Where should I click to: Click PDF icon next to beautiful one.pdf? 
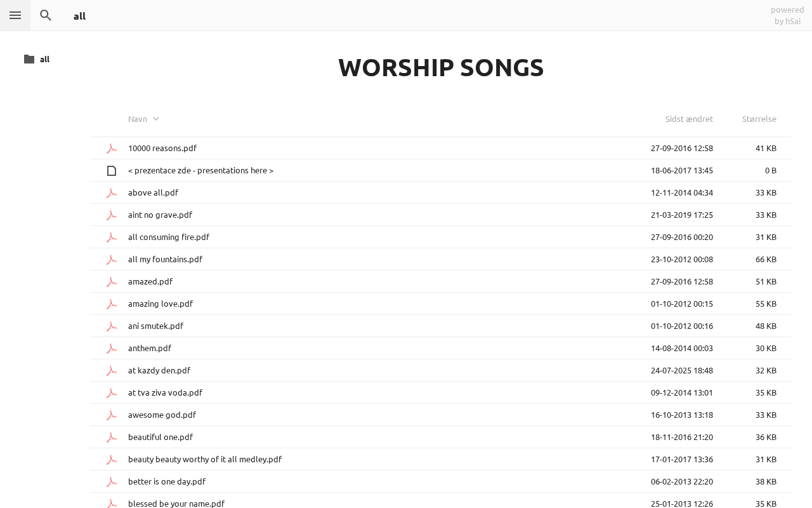[112, 438]
